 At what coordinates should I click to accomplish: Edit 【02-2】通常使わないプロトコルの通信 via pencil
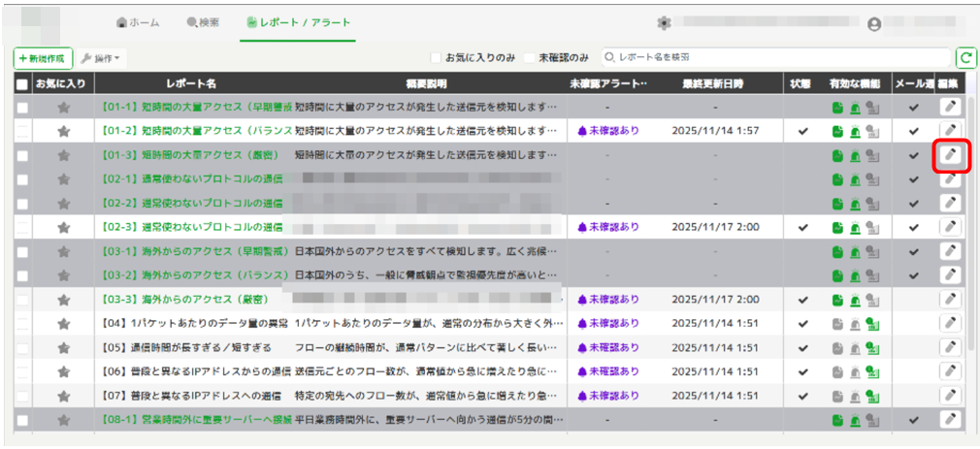[x=950, y=203]
